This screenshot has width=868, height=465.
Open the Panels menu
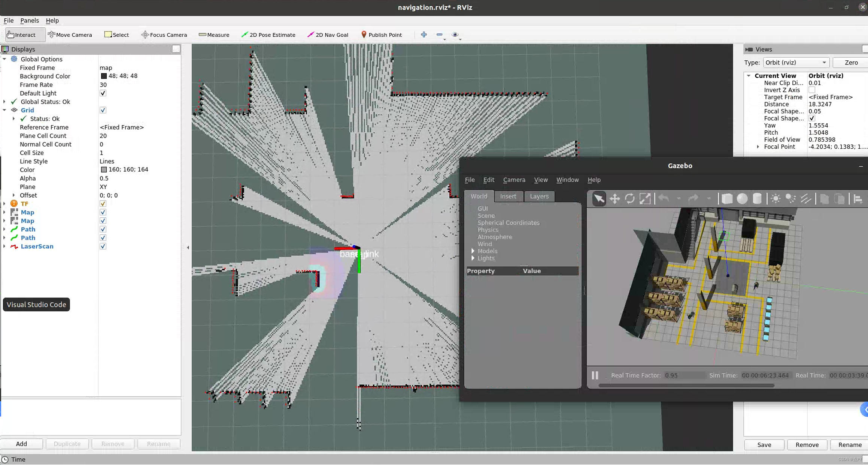[29, 21]
